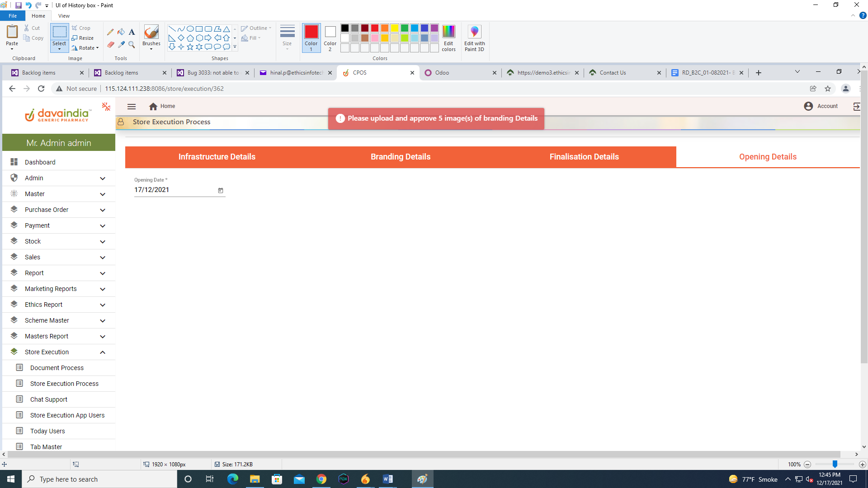Open Store Execution Process link in sidebar
This screenshot has width=868, height=488.
(x=64, y=384)
